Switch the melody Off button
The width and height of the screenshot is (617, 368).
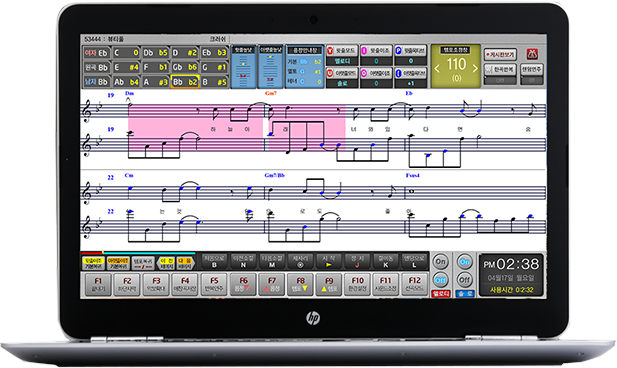(x=440, y=280)
